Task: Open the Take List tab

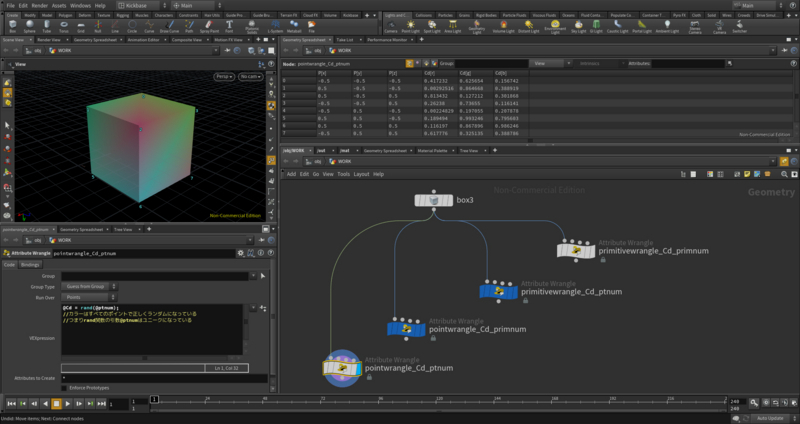Action: 344,39
